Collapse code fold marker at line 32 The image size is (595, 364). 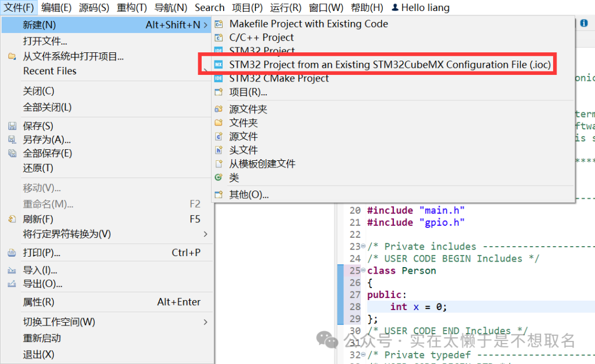(x=363, y=355)
